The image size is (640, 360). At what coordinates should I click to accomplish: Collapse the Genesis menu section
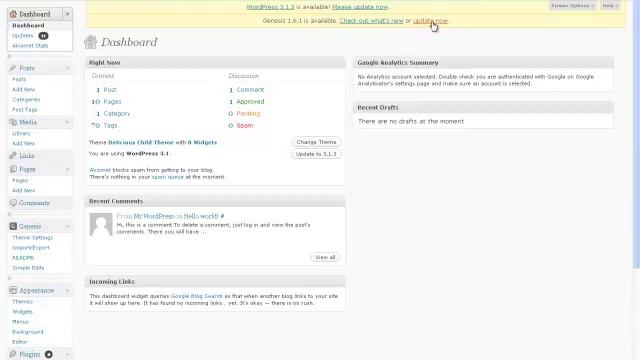click(67, 226)
